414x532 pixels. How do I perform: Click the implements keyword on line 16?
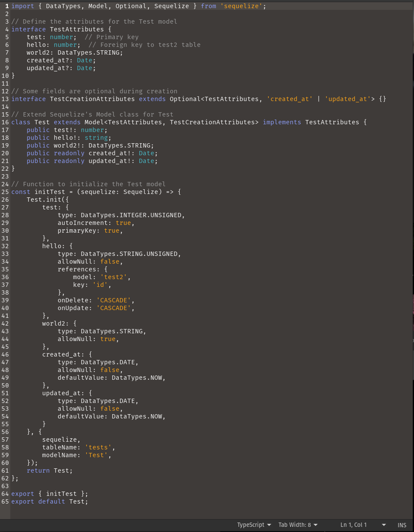tap(282, 122)
